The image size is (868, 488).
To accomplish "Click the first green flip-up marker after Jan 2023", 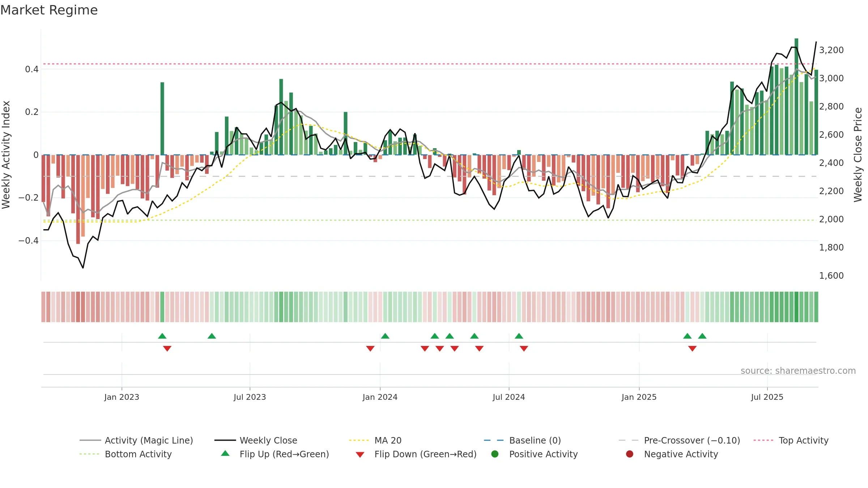I will click(162, 336).
